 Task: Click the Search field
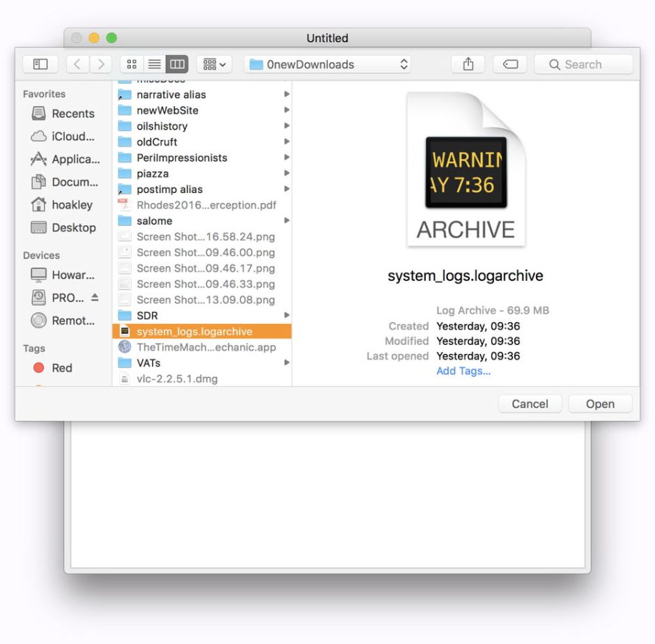tap(583, 64)
